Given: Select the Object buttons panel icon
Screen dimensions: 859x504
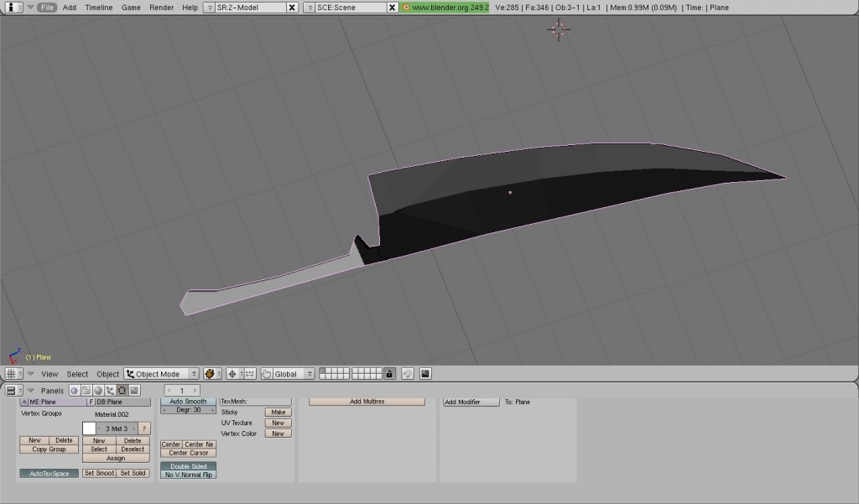Looking at the screenshot, I should (110, 390).
